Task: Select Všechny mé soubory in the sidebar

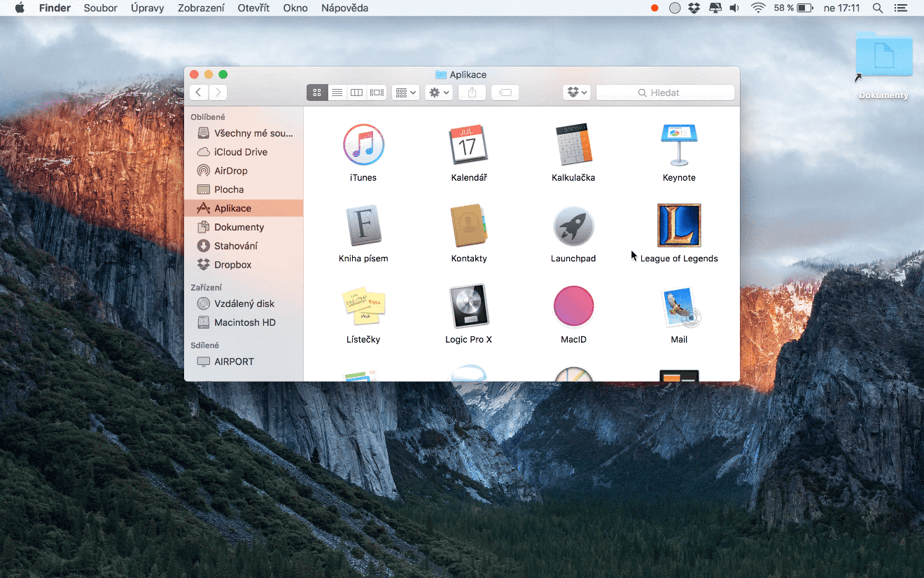Action: [x=244, y=133]
